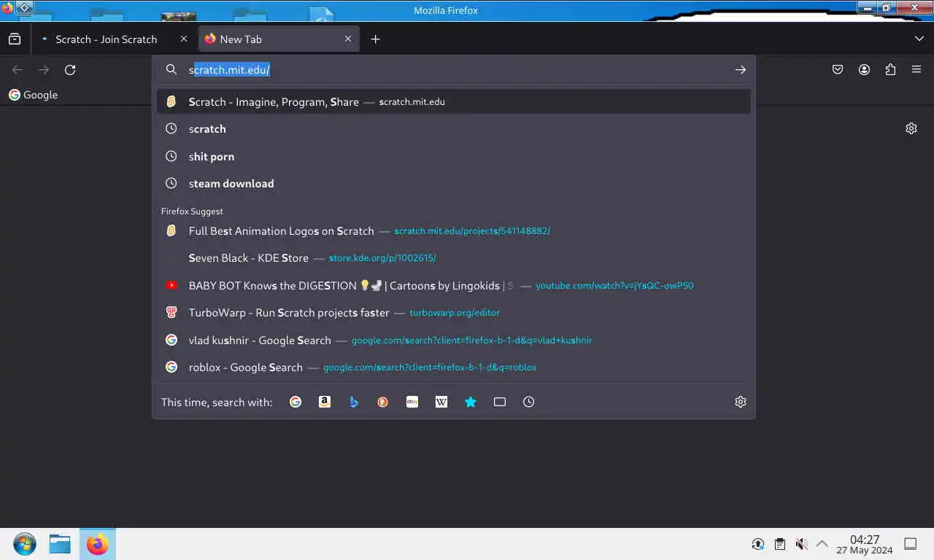Open Firefox View from tab bar
934x560 pixels.
point(15,39)
